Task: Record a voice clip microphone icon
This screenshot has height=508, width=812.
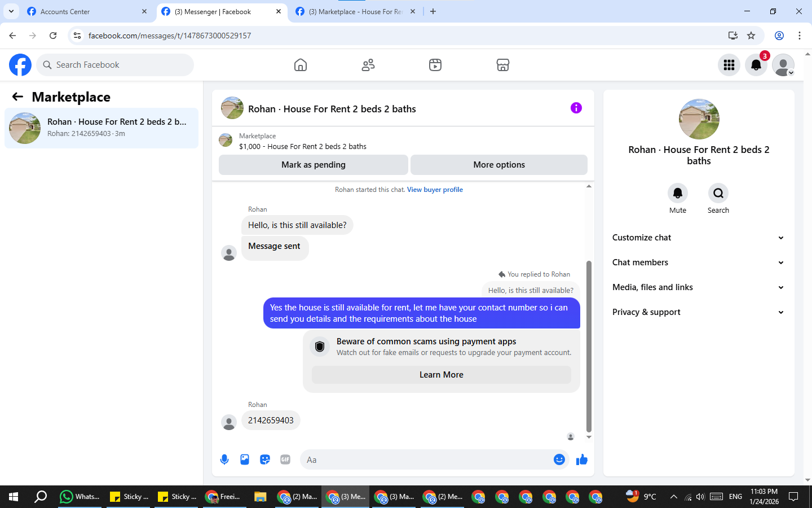Action: coord(224,459)
